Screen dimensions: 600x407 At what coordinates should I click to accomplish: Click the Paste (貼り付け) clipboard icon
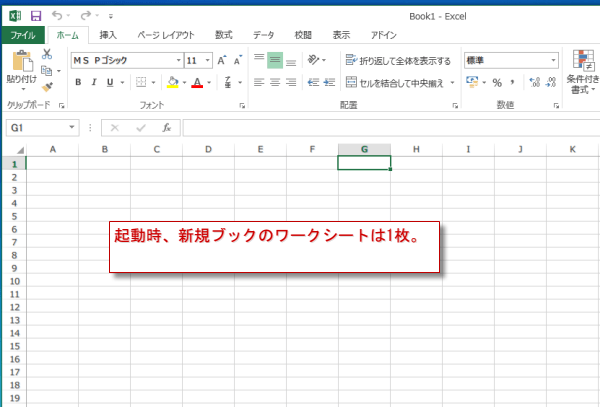pyautogui.click(x=21, y=62)
